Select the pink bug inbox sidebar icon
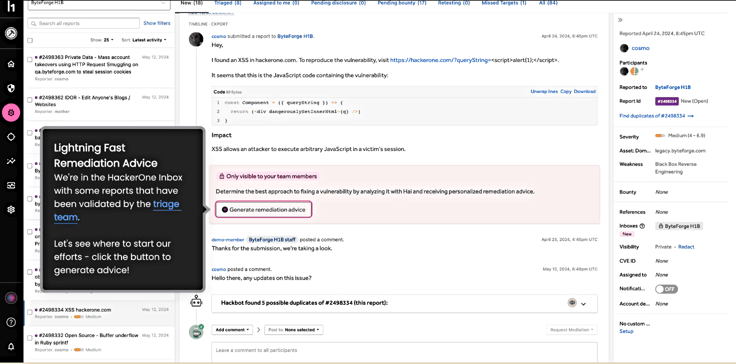Image resolution: width=736 pixels, height=364 pixels. [11, 113]
